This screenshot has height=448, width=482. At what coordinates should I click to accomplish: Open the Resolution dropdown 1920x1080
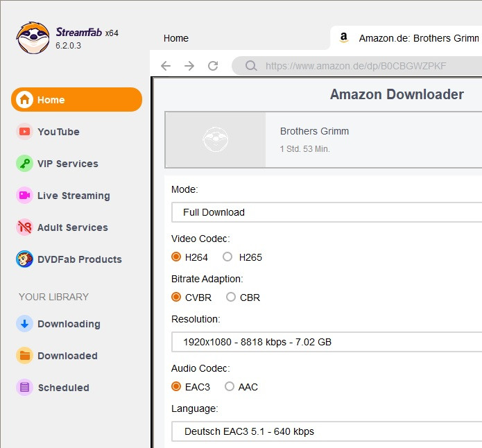click(327, 342)
